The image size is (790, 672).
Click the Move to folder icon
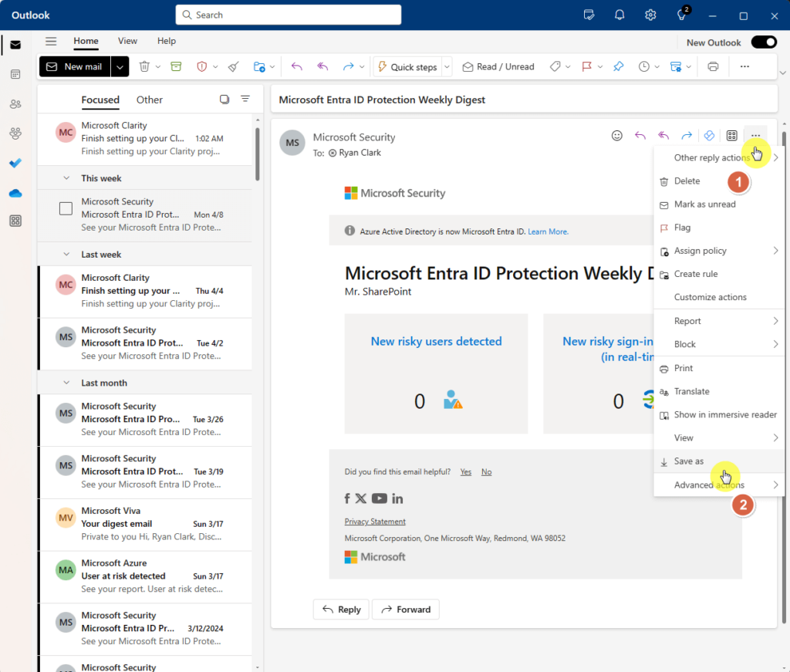click(259, 66)
